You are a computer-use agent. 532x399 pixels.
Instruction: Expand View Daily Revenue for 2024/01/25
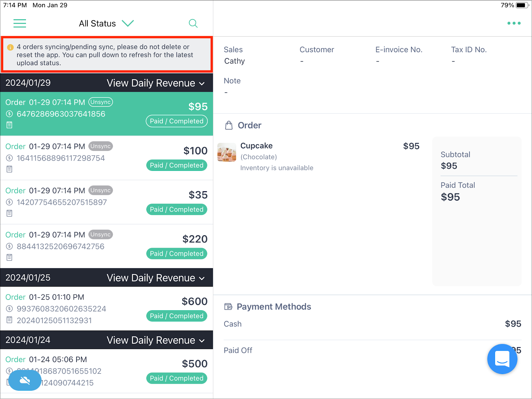coord(156,278)
